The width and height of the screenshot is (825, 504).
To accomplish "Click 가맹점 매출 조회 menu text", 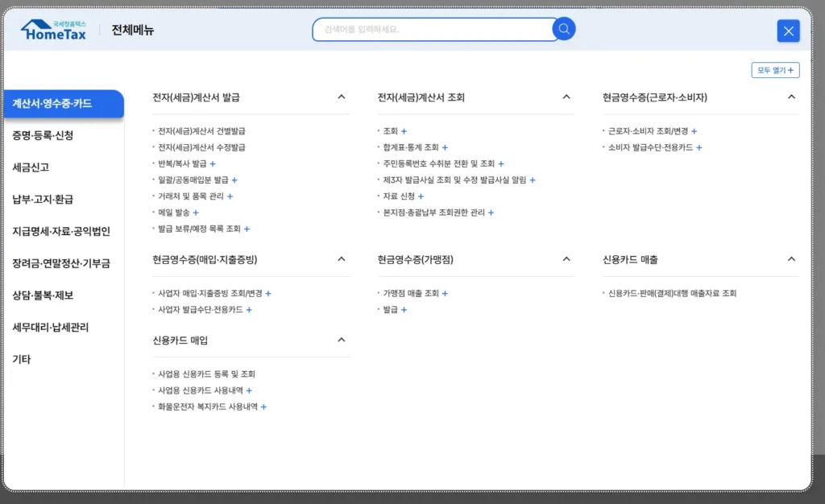I will pyautogui.click(x=410, y=294).
